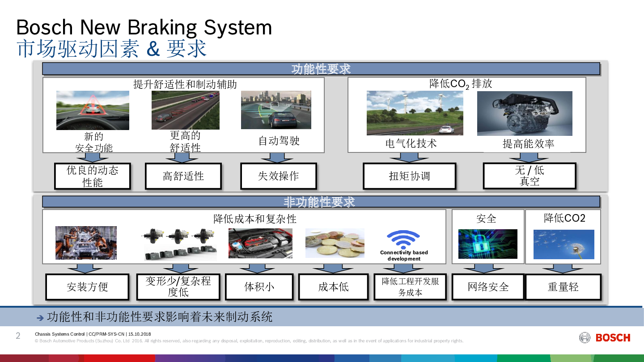Click the 非功能性要求 header bar
This screenshot has height=362, width=644.
pyautogui.click(x=321, y=202)
